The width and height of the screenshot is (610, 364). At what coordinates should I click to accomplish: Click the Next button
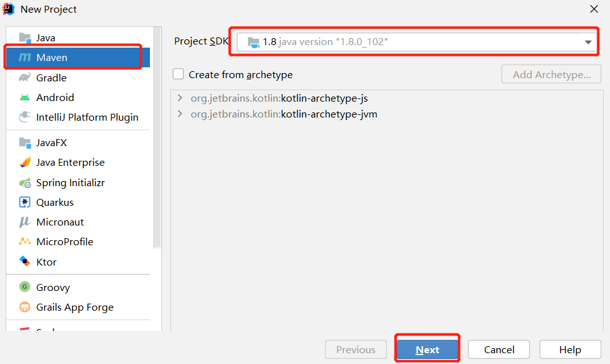[427, 349]
